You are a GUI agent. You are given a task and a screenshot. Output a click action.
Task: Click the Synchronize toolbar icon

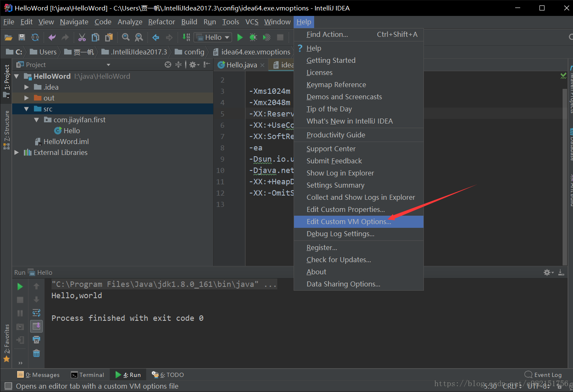(35, 37)
